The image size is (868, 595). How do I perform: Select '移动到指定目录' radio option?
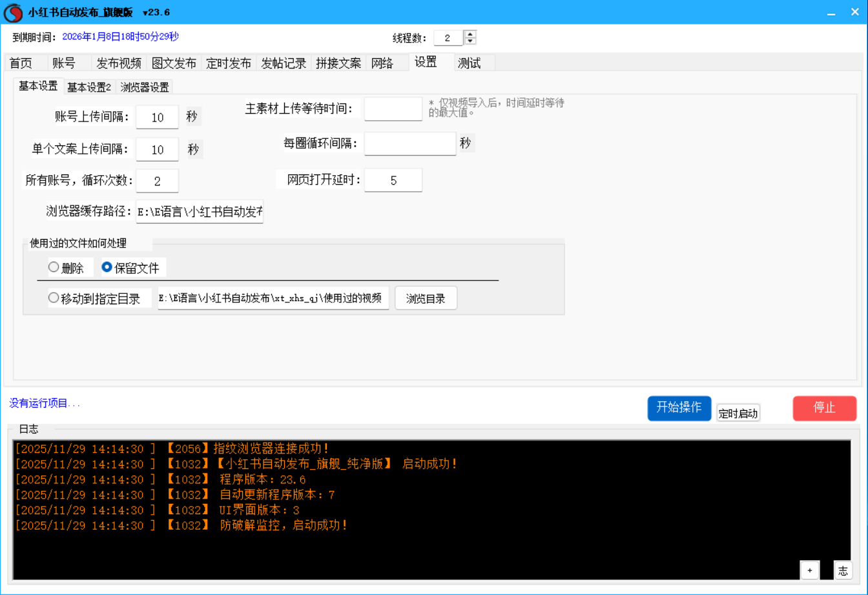[x=54, y=298]
